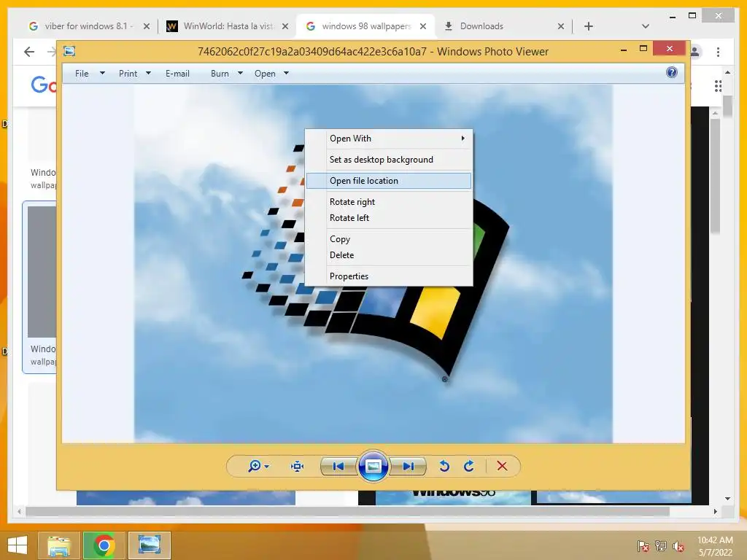Open the Google apps grid icon
The height and width of the screenshot is (560, 747).
tap(718, 86)
